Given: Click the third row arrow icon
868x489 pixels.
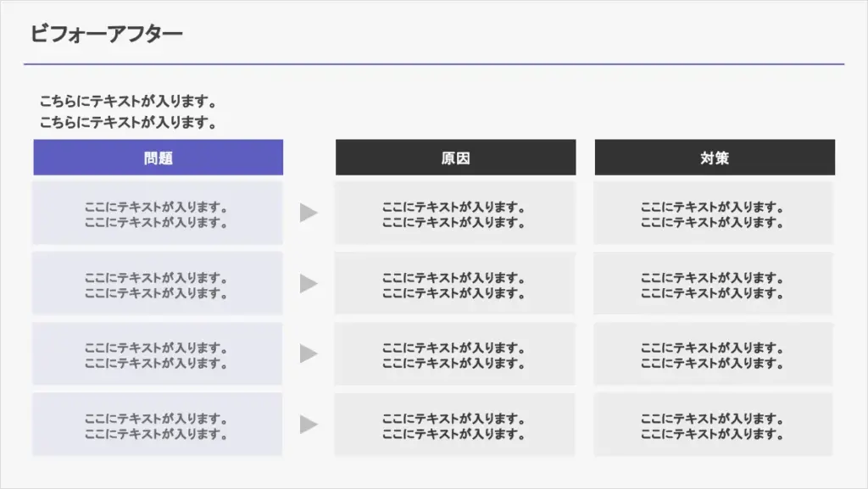Looking at the screenshot, I should click(x=309, y=353).
